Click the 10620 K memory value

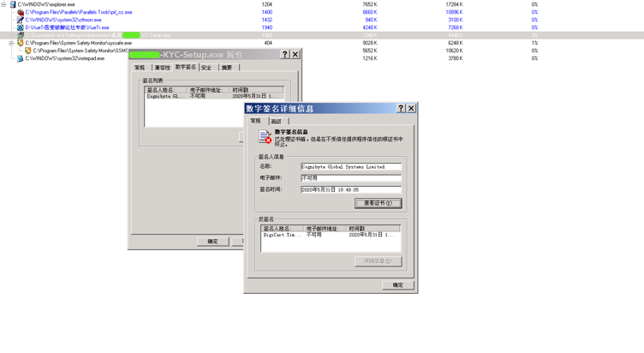click(454, 51)
